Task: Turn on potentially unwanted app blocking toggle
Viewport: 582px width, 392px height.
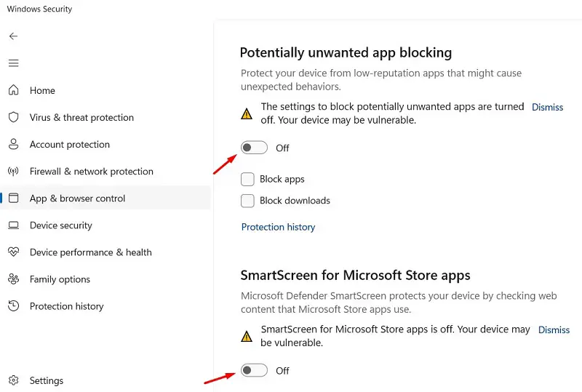Action: pyautogui.click(x=254, y=148)
